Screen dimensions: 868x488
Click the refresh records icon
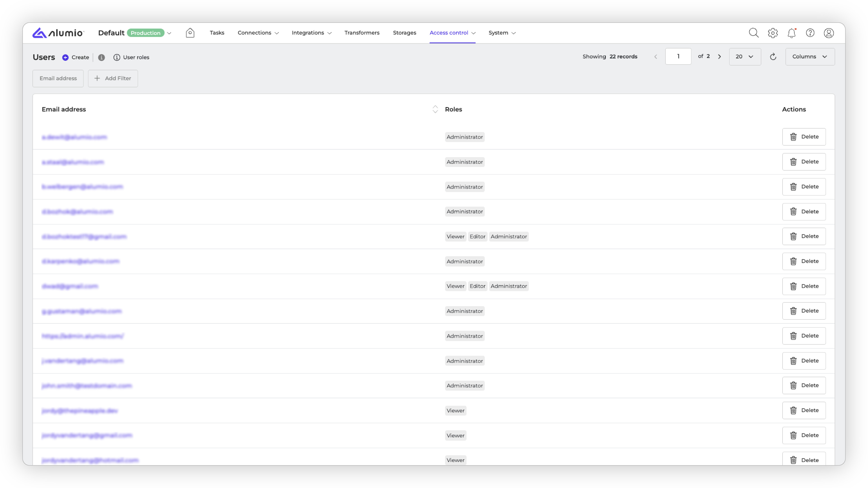[x=773, y=56]
